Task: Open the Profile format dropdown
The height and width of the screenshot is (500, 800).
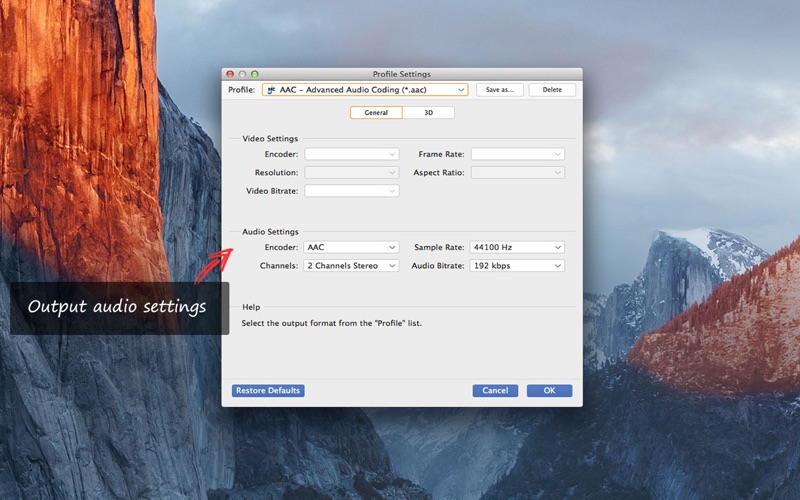Action: click(364, 90)
